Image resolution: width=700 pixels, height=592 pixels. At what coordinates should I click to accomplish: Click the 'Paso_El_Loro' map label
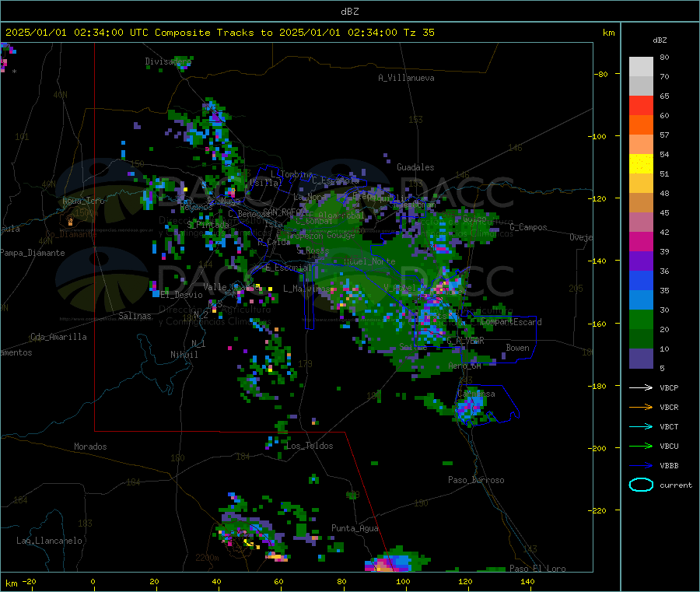point(538,569)
